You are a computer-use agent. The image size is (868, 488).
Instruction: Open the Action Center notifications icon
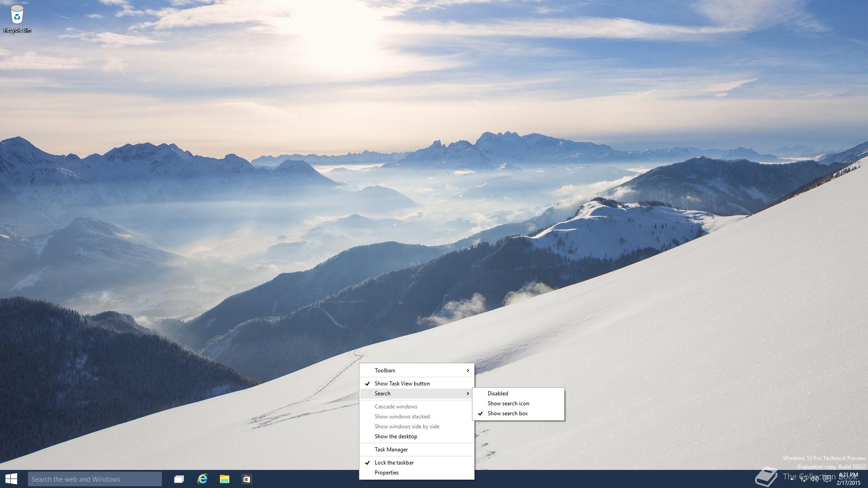pyautogui.click(x=827, y=479)
